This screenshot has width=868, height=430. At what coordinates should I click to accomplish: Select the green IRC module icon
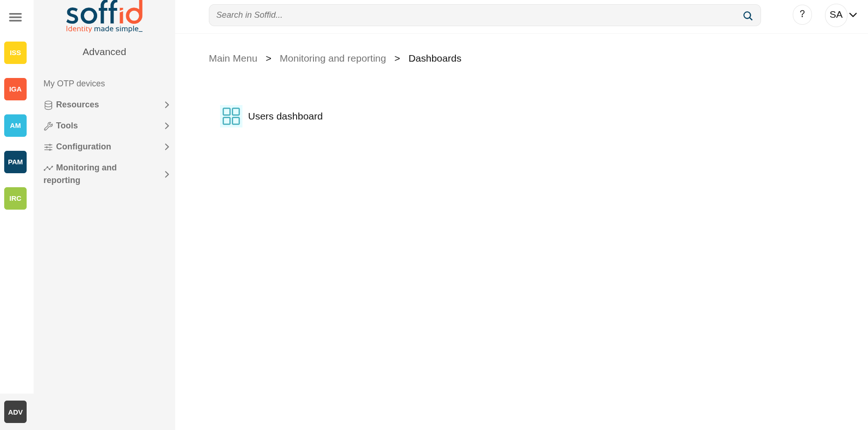point(15,198)
